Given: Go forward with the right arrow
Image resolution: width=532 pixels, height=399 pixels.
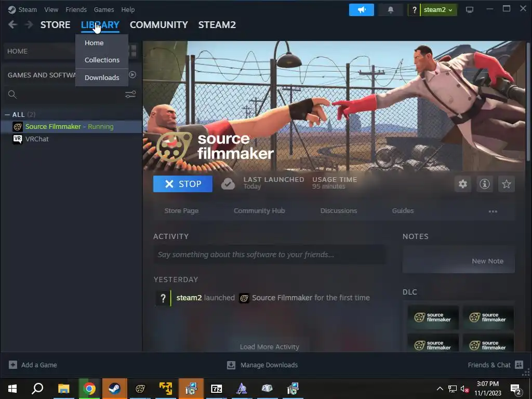Looking at the screenshot, I should [29, 24].
